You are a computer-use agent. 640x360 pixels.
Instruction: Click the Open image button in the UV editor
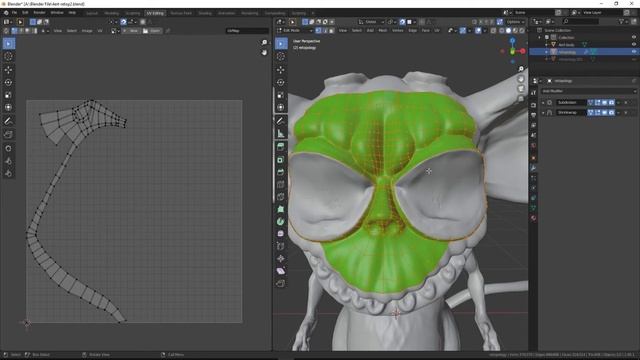point(152,31)
